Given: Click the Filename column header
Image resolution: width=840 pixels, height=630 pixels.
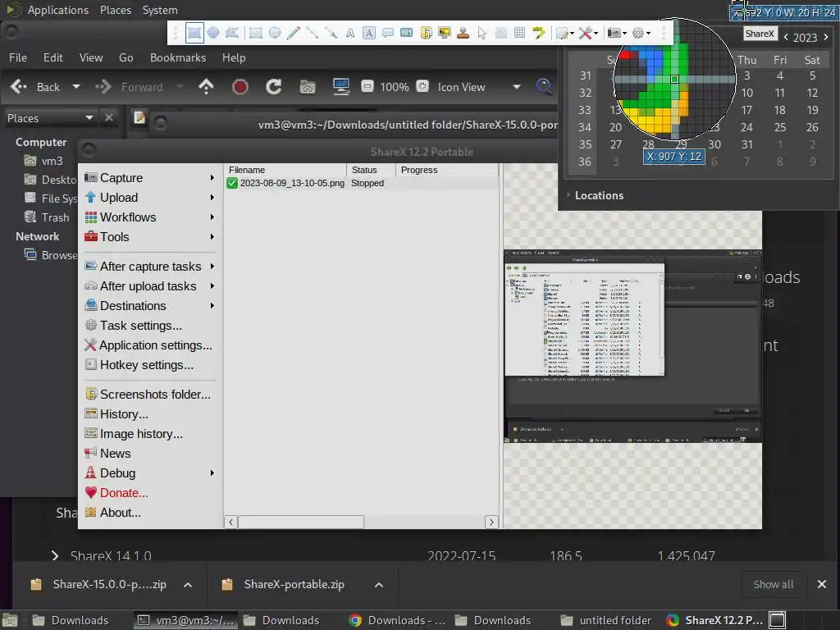Looking at the screenshot, I should click(x=285, y=170).
